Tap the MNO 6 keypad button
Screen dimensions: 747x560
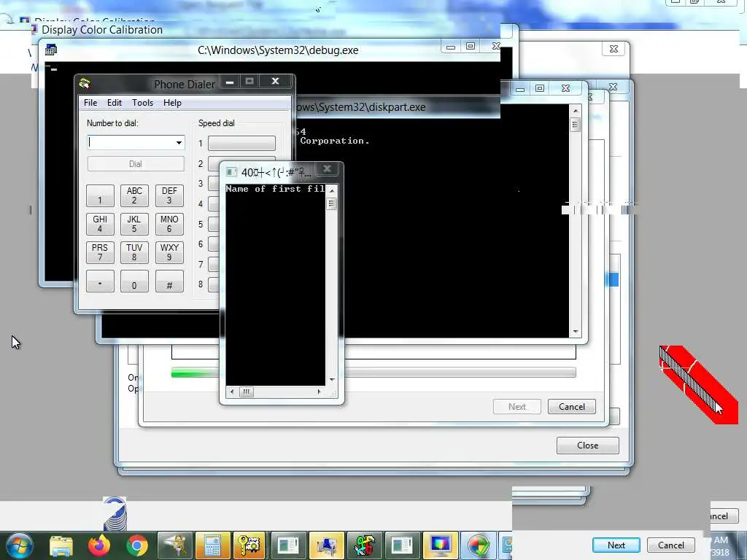(169, 224)
